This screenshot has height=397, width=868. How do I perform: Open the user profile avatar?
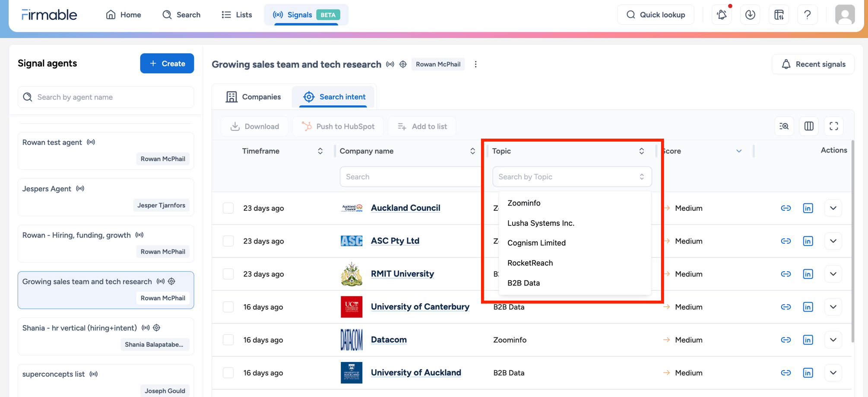(x=845, y=15)
